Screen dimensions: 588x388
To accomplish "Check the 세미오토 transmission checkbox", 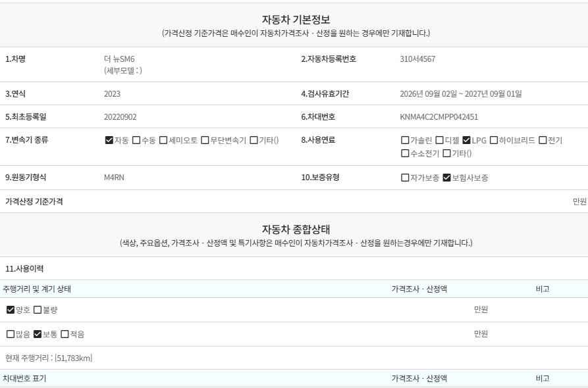I will tap(163, 140).
